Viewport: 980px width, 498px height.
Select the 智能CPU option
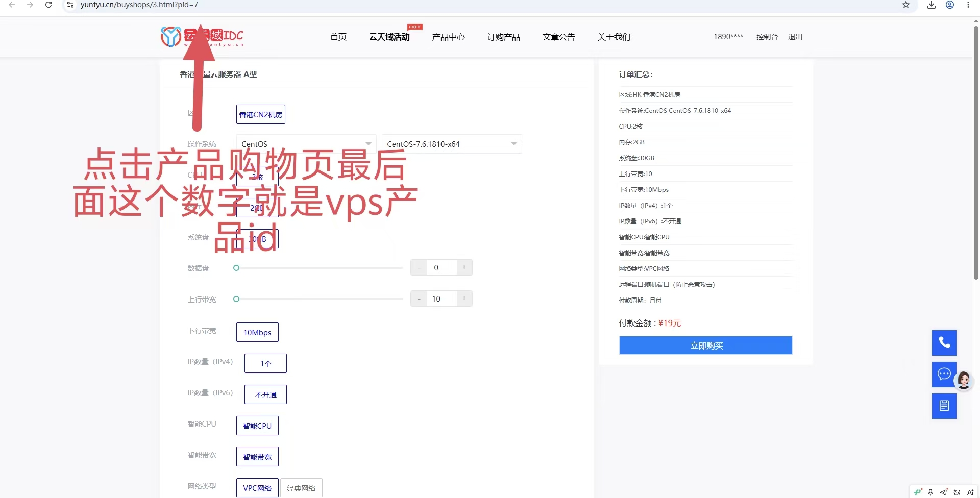coord(257,426)
